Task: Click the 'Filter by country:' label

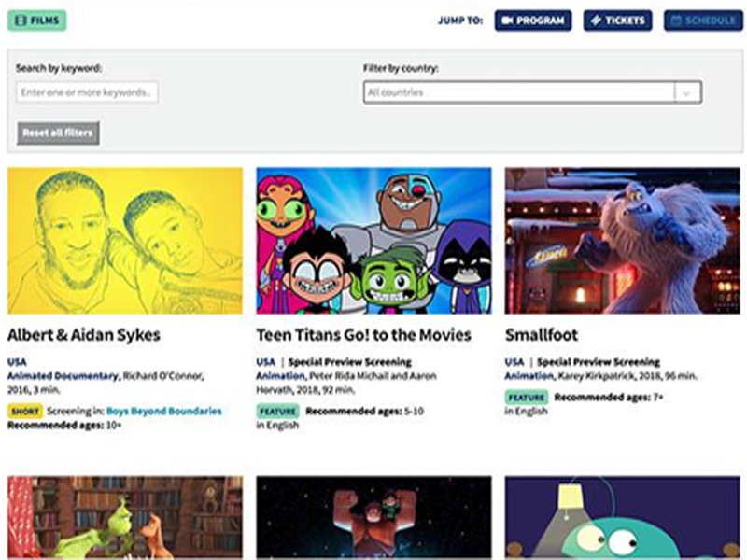Action: click(x=401, y=68)
